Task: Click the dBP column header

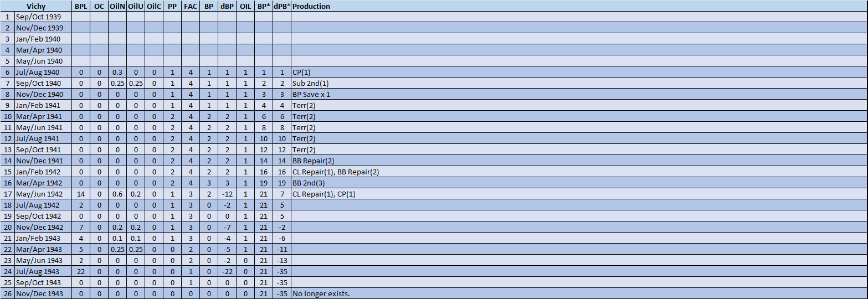Action: [227, 6]
